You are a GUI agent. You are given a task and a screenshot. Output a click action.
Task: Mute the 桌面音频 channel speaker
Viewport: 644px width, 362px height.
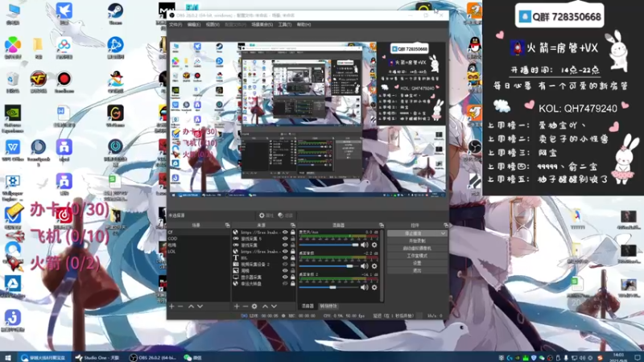coord(365,266)
